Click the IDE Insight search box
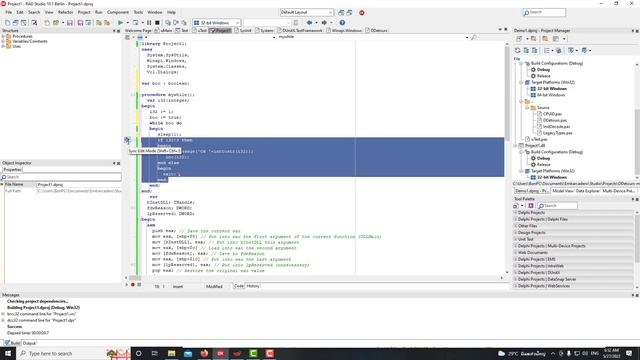 (544, 13)
